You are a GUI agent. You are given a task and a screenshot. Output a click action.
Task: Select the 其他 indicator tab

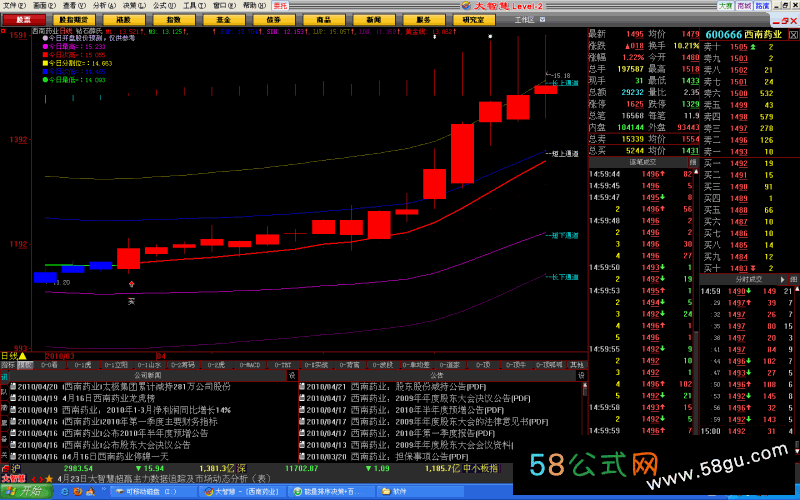coord(577,365)
